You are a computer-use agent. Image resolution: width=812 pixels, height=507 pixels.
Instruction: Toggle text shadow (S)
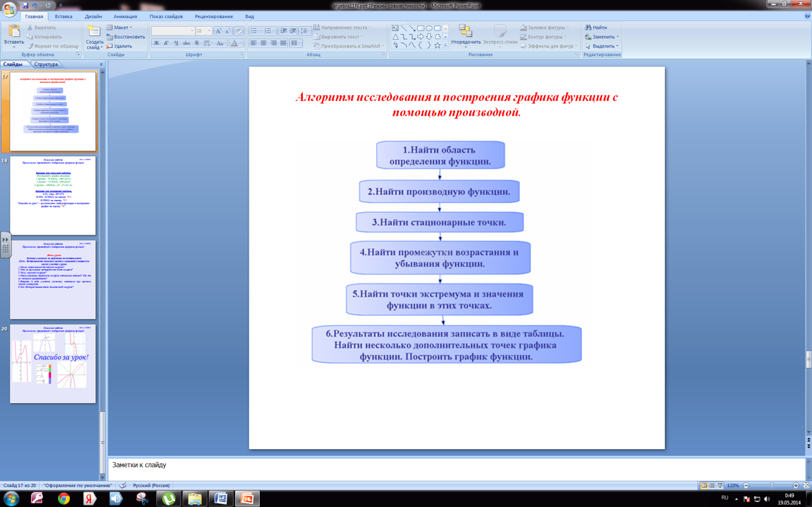[197, 43]
